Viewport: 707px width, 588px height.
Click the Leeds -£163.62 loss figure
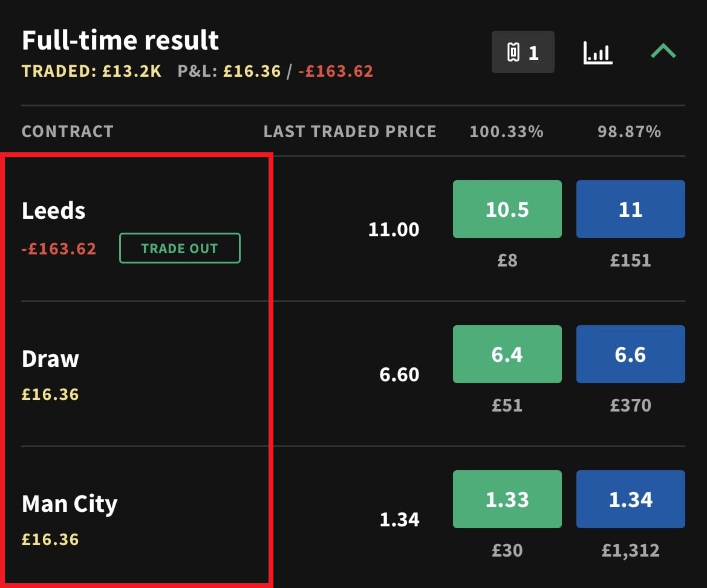coord(59,248)
